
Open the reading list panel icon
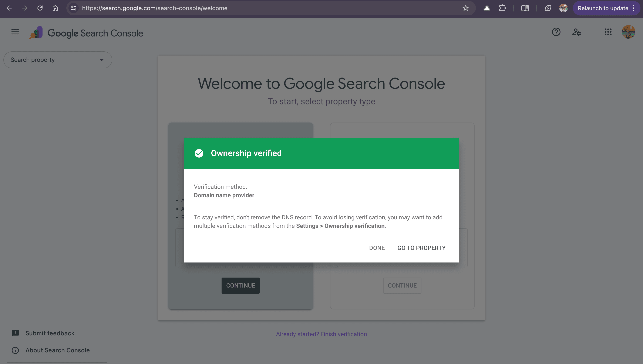click(x=525, y=8)
